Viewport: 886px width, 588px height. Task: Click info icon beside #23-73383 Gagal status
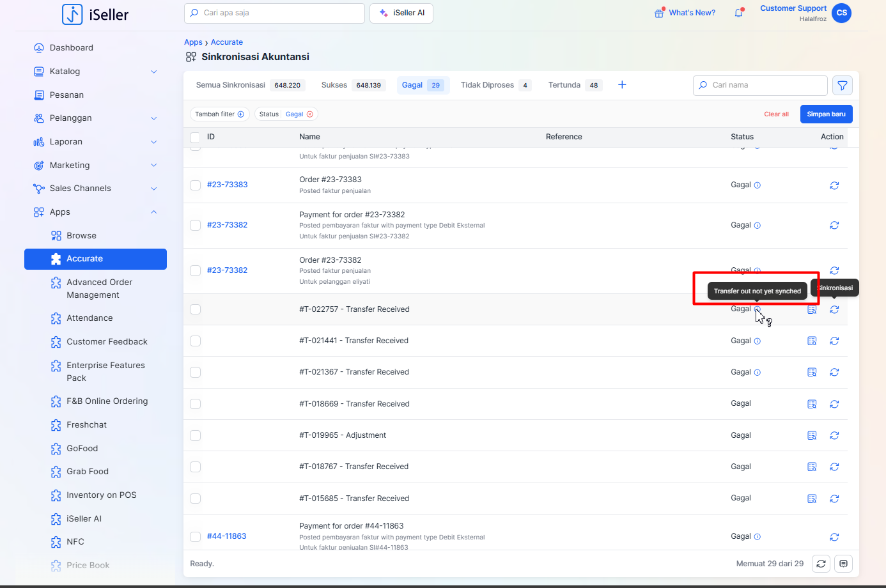[758, 185]
